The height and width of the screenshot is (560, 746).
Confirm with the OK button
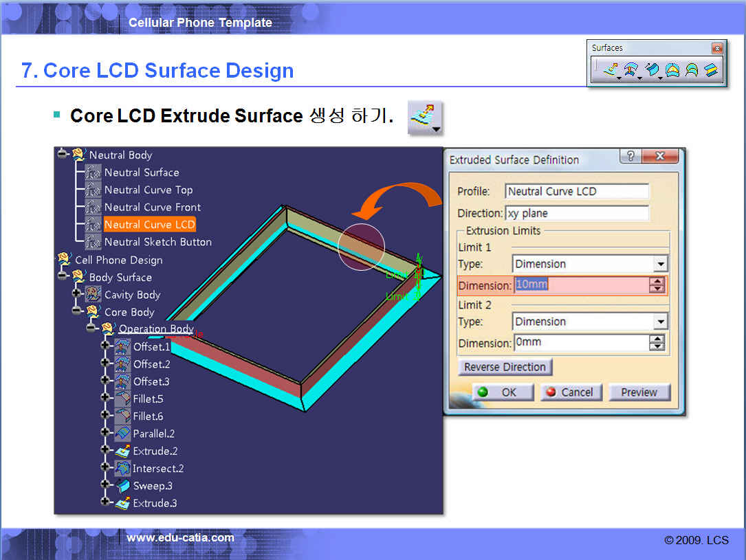(502, 392)
